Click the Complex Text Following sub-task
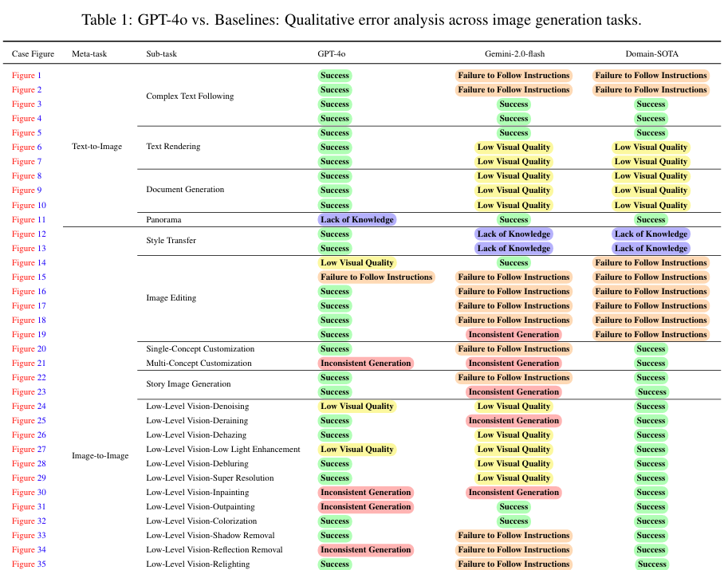Screen dimensions: 728x570 click(190, 96)
